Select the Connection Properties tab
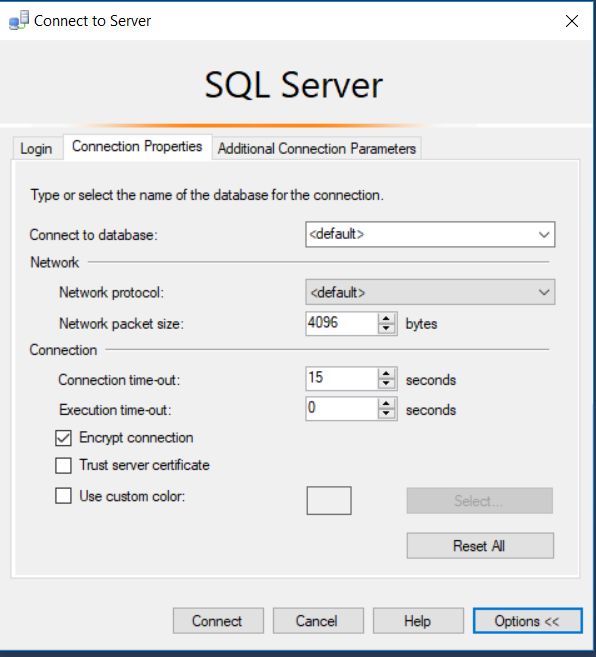 pyautogui.click(x=137, y=146)
